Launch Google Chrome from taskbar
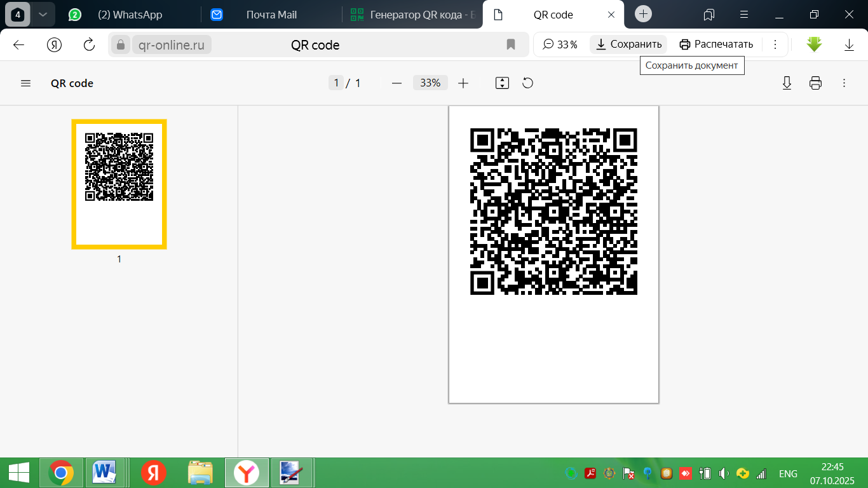868x488 pixels. [x=61, y=473]
